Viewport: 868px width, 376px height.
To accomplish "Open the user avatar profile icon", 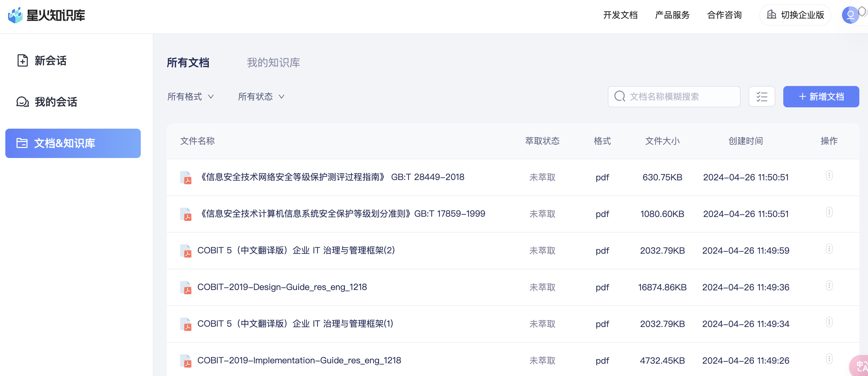I will point(850,15).
